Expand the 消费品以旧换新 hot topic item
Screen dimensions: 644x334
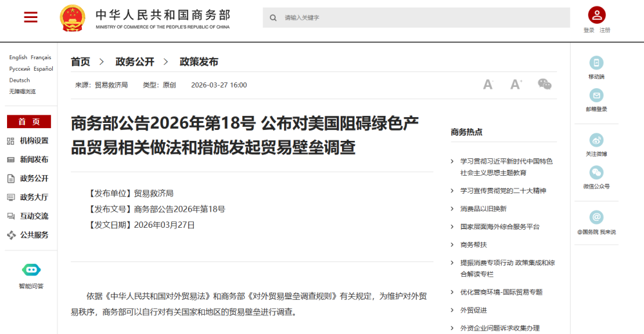[x=483, y=209]
